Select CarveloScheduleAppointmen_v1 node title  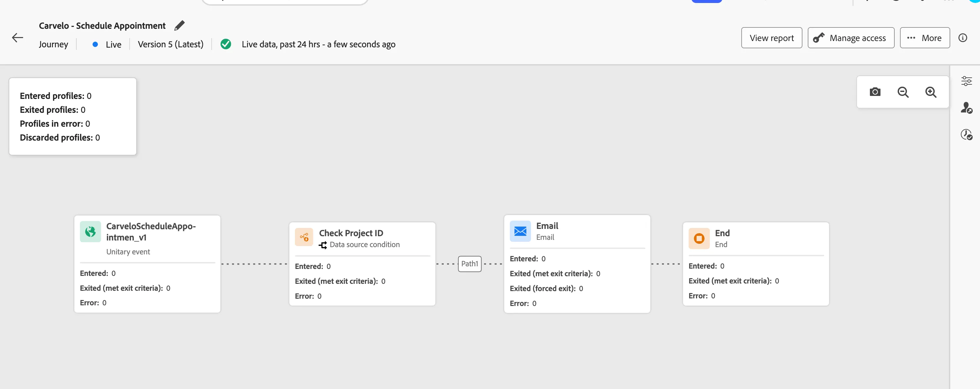[x=151, y=232]
